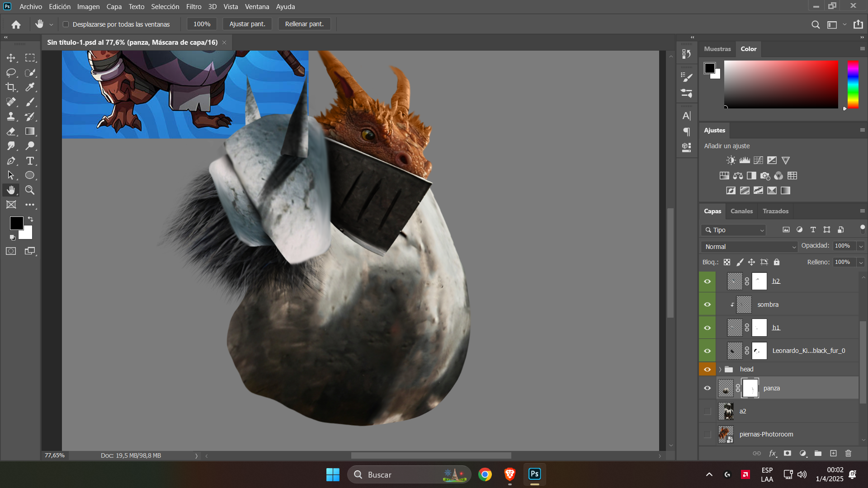868x488 pixels.
Task: Click Rellenar pant. button
Action: pos(304,24)
